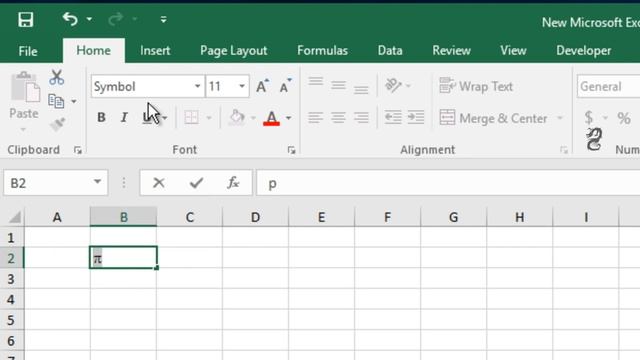The width and height of the screenshot is (640, 360).
Task: Click into the Symbol font name box
Action: (x=141, y=87)
